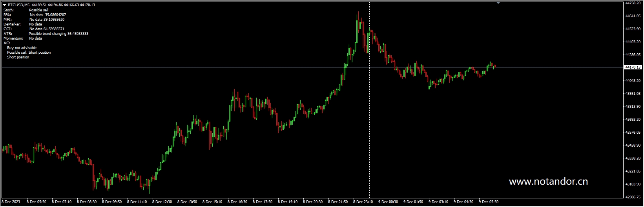The height and width of the screenshot is (207, 644).
Task: Click the 'CCI:' indicator label
Action: (7, 29)
